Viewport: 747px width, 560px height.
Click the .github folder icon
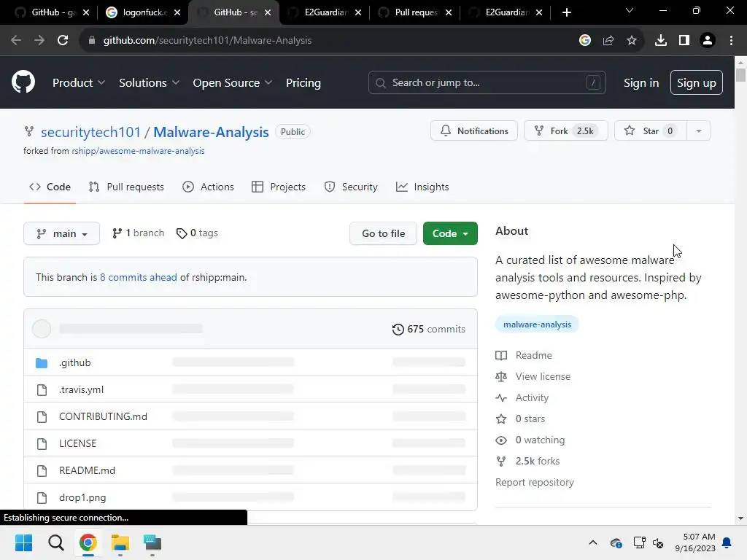point(42,363)
